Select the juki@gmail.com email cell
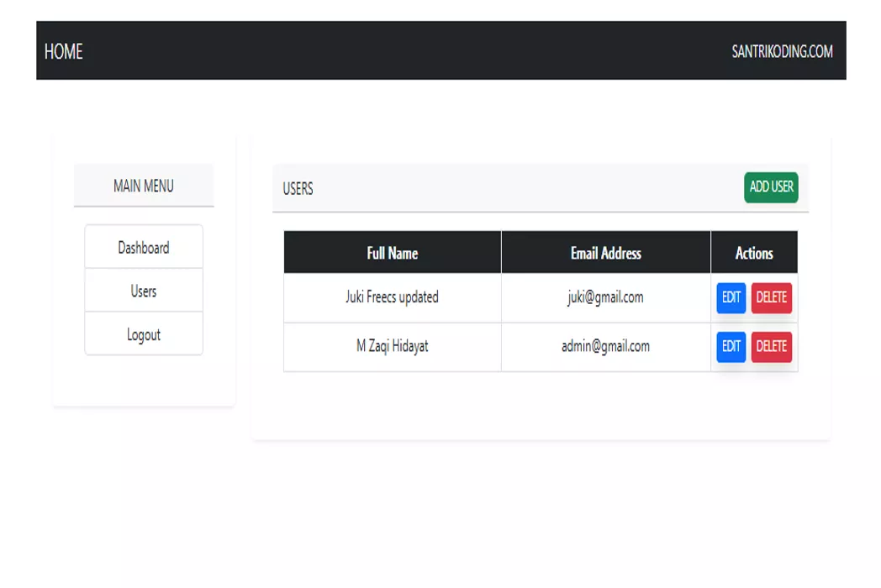This screenshot has height=588, width=881. tap(605, 297)
